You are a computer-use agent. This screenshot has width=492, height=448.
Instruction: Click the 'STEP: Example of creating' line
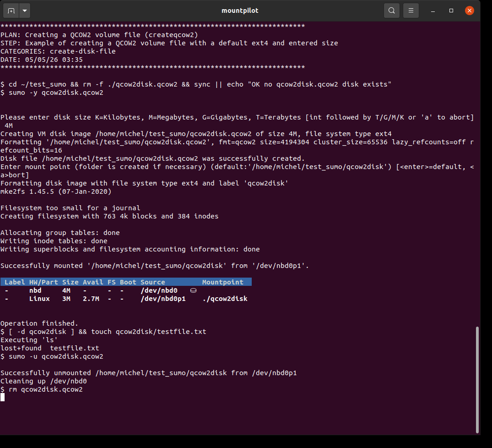pyautogui.click(x=169, y=43)
